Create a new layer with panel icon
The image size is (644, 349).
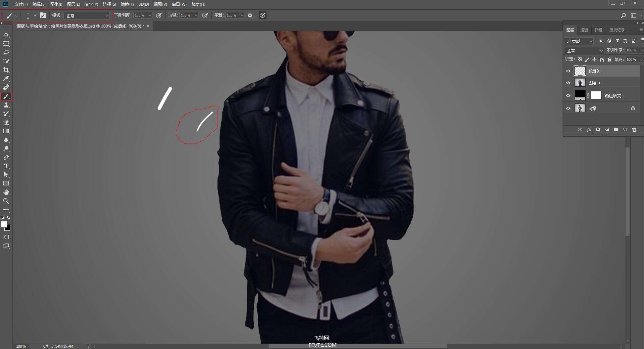click(625, 130)
